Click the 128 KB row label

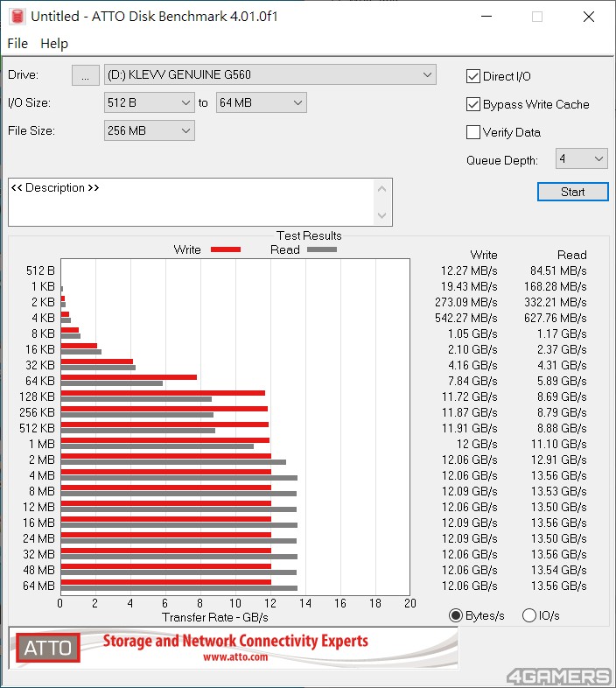pos(37,397)
